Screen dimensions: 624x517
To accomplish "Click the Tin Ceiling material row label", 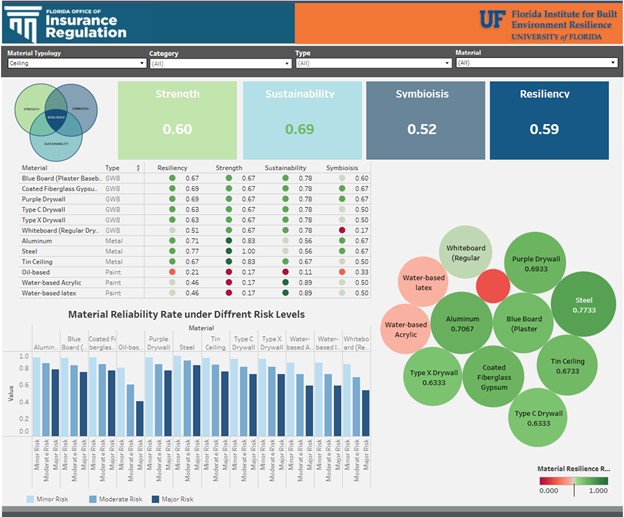I will (x=46, y=261).
